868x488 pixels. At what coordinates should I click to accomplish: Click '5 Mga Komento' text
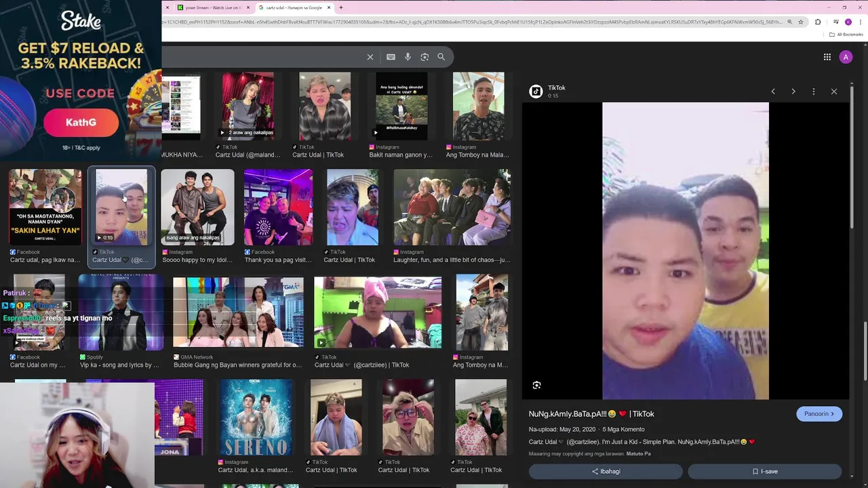[x=623, y=429]
